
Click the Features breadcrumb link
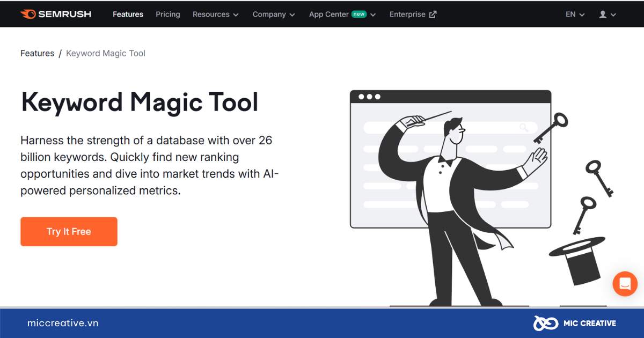(x=37, y=53)
